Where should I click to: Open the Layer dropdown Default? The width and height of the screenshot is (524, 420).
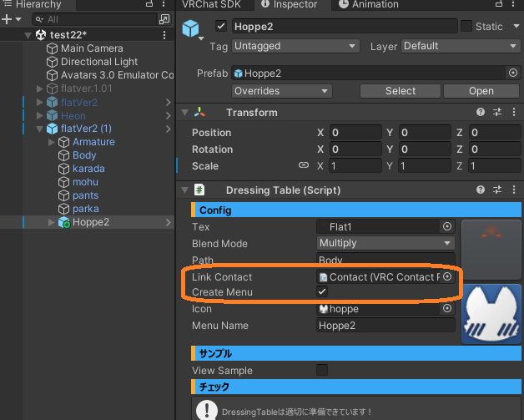pyautogui.click(x=461, y=46)
